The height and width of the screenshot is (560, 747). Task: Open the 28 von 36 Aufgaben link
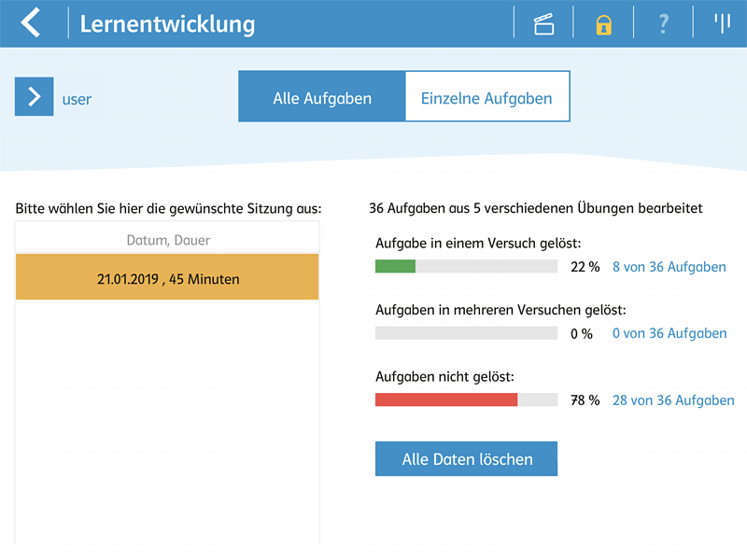(673, 400)
